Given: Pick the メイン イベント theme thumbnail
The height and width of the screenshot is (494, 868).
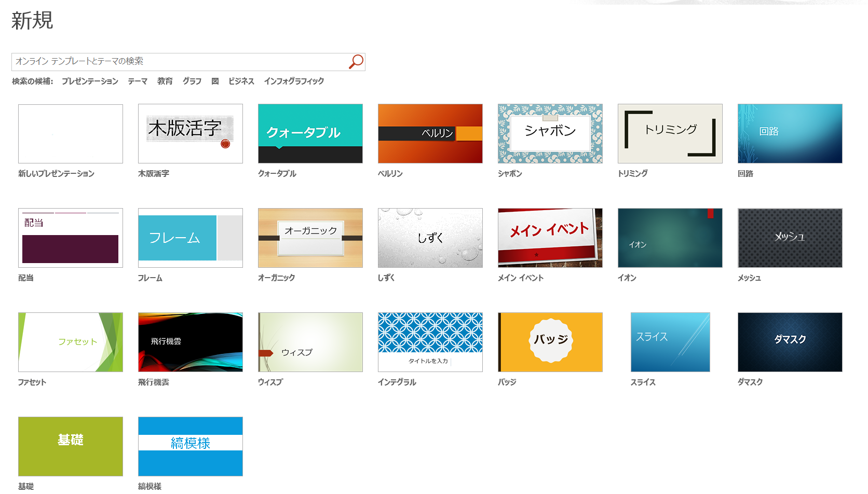Looking at the screenshot, I should 550,238.
